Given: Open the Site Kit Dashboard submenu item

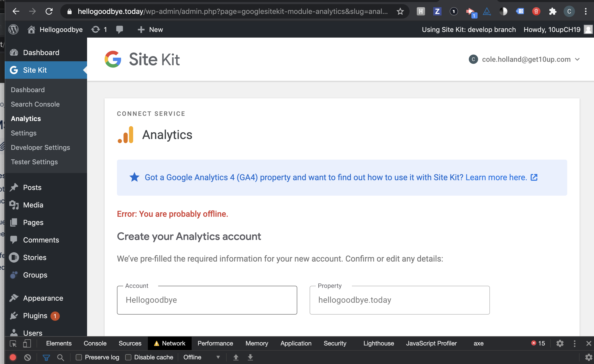Looking at the screenshot, I should pyautogui.click(x=28, y=90).
